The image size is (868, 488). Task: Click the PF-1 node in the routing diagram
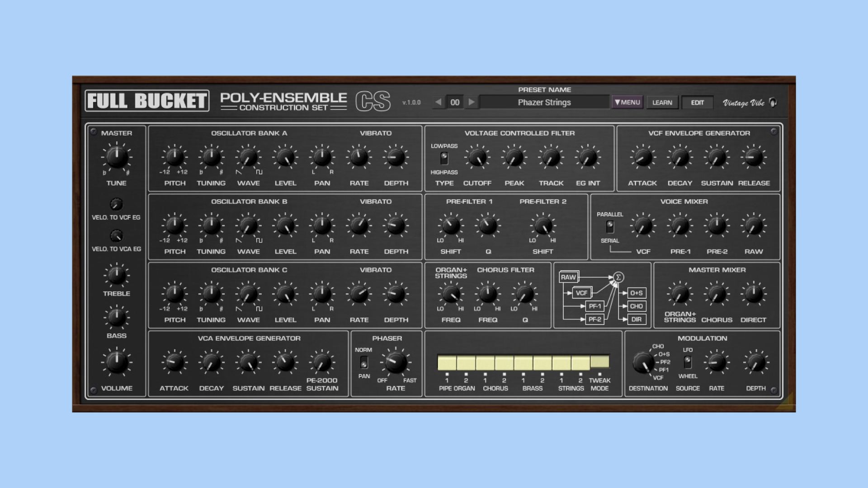pos(594,306)
